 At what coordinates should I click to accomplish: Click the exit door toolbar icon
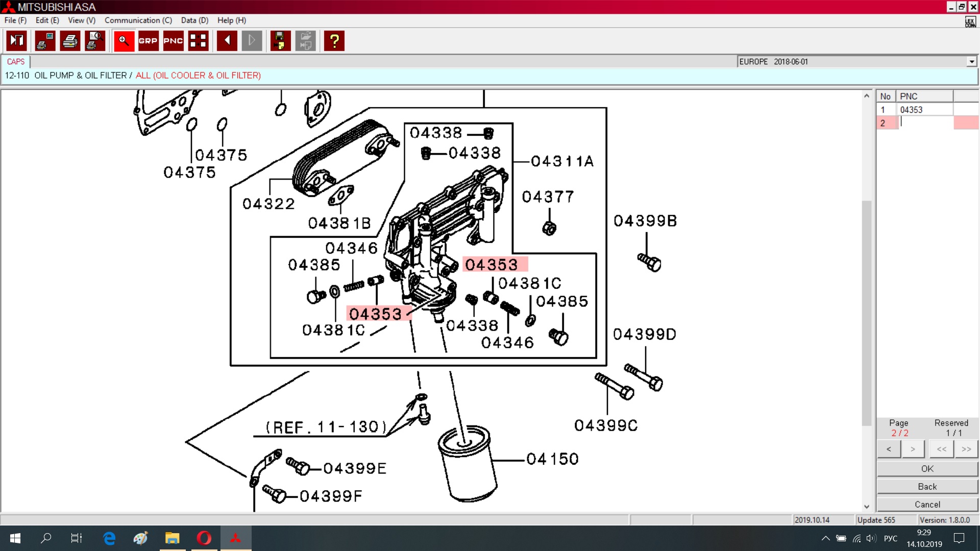[17, 41]
